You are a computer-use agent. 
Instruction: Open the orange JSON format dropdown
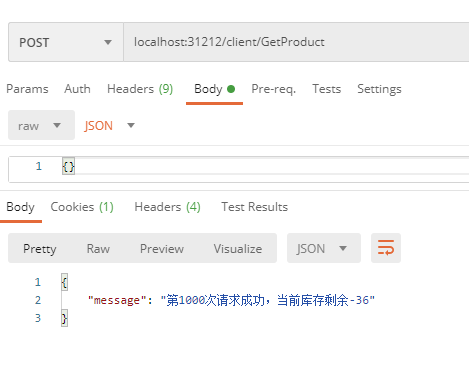tap(109, 126)
